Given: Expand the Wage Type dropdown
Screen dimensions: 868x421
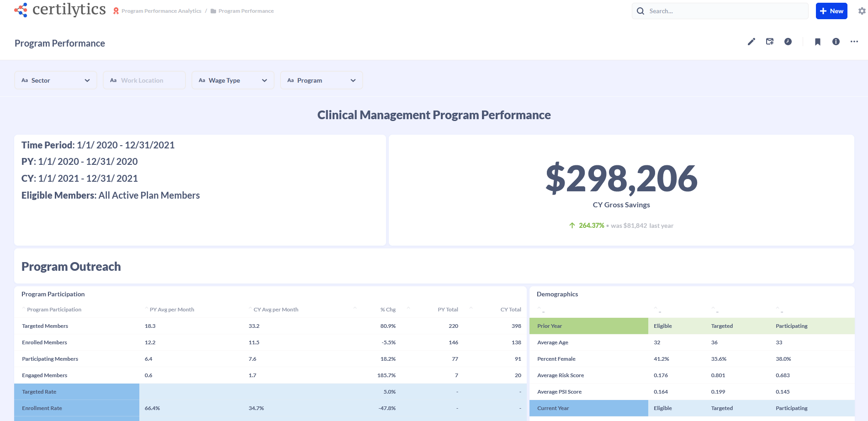Looking at the screenshot, I should [x=264, y=80].
